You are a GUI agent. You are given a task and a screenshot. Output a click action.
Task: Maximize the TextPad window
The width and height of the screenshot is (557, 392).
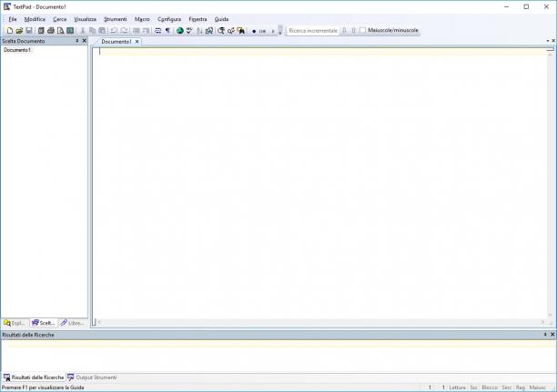pos(526,6)
